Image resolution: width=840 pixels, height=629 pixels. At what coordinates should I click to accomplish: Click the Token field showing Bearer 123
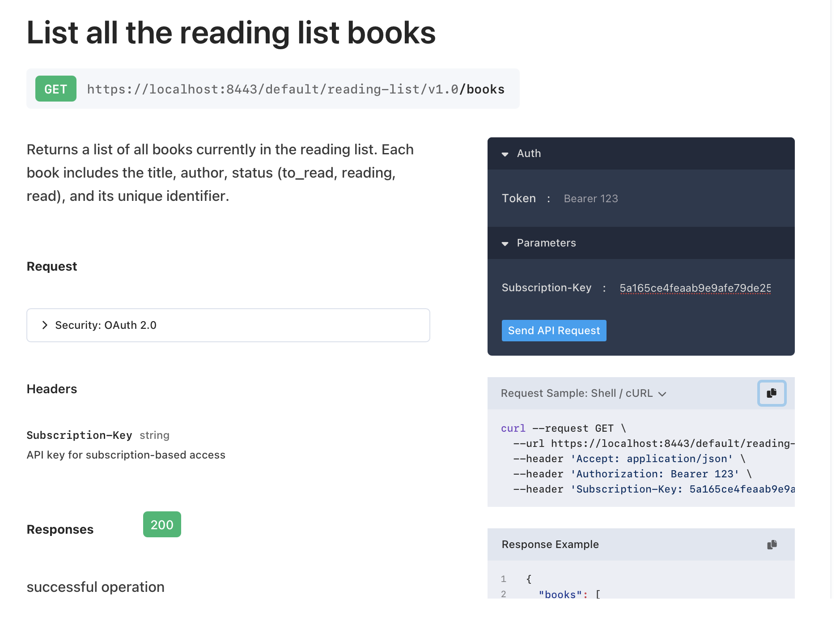(590, 198)
